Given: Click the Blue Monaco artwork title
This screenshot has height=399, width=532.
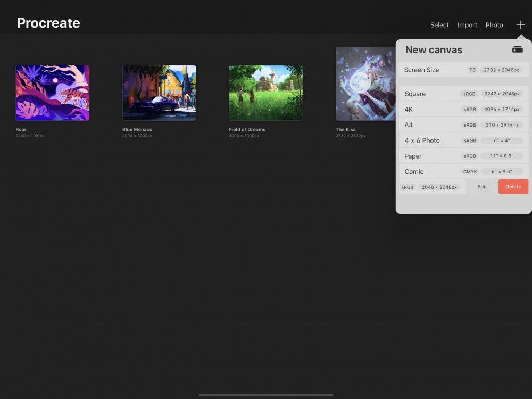Looking at the screenshot, I should tap(137, 129).
